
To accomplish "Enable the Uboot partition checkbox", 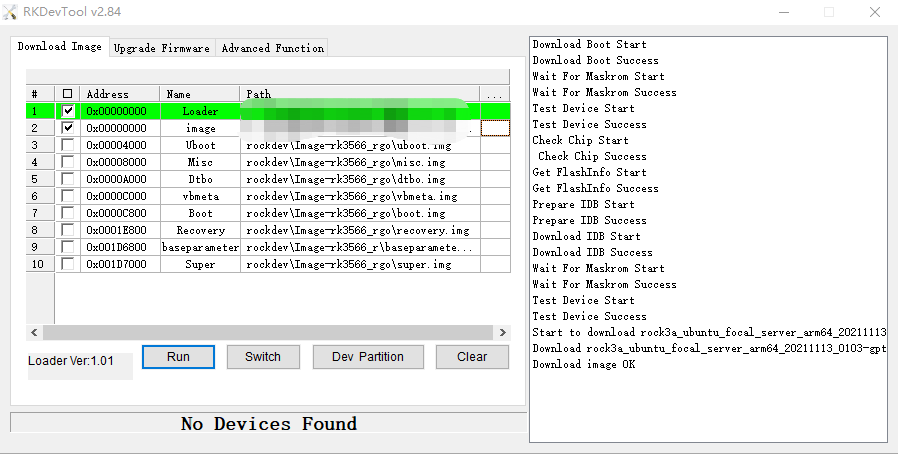I will pos(68,145).
